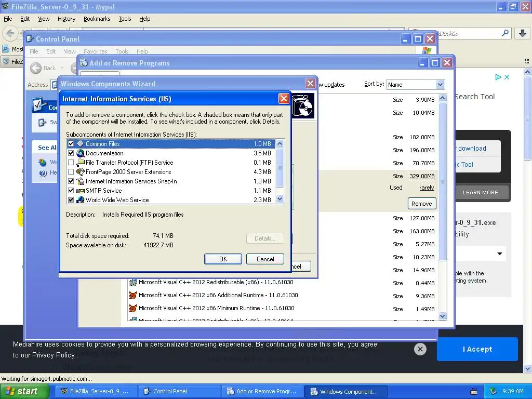This screenshot has width=532, height=399.
Task: Toggle Internet Information Services Snap-In checkbox
Action: pyautogui.click(x=71, y=181)
